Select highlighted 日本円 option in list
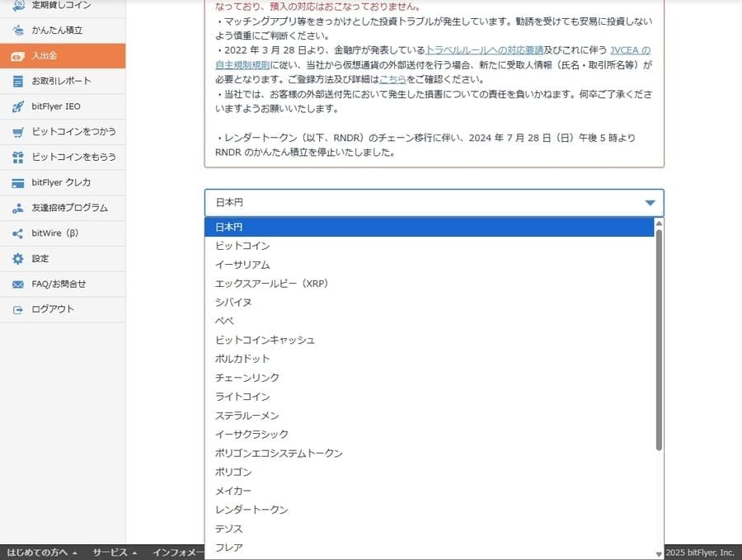 (x=430, y=228)
